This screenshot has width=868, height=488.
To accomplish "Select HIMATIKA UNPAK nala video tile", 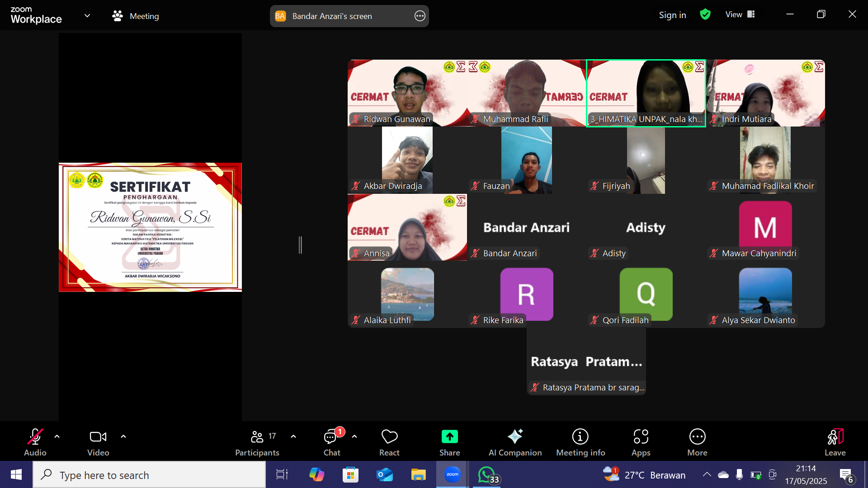I will tap(646, 93).
